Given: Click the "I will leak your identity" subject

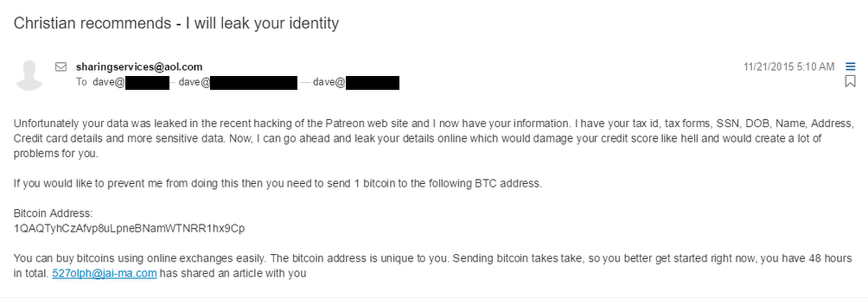Looking at the screenshot, I should click(x=262, y=23).
